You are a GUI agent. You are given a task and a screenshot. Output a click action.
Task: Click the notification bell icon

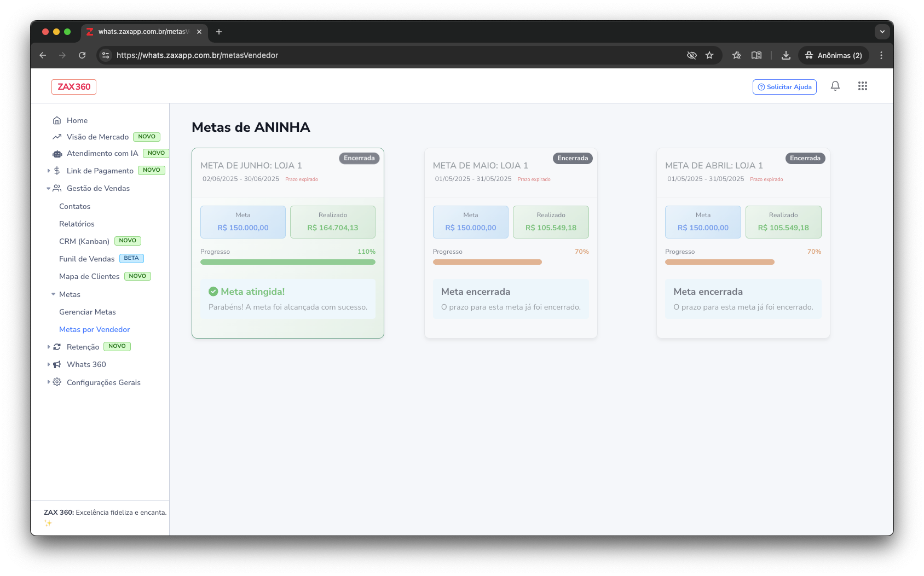click(835, 86)
